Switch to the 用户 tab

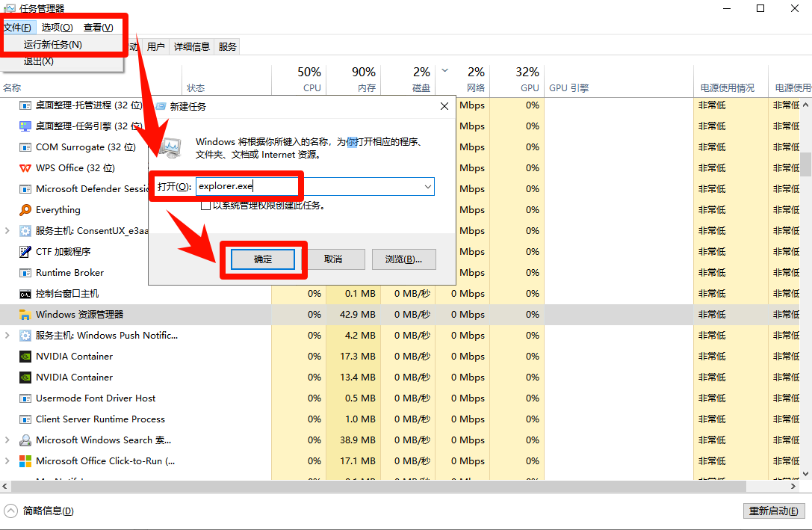pos(156,47)
